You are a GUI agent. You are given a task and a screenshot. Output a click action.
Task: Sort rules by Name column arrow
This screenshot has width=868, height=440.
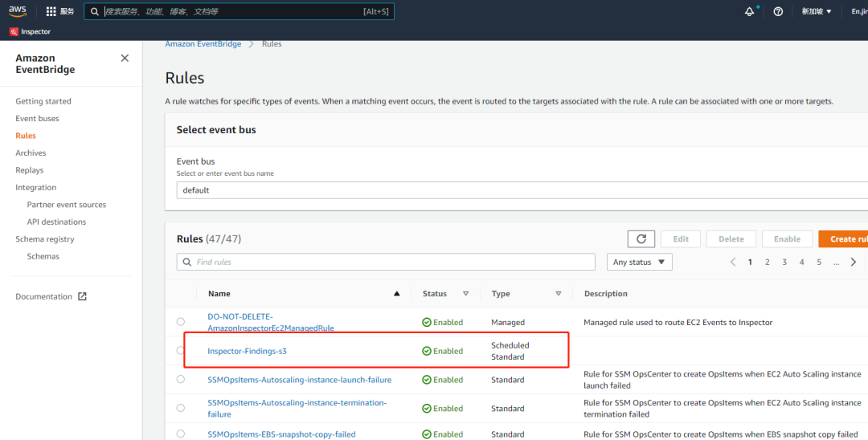tap(396, 294)
